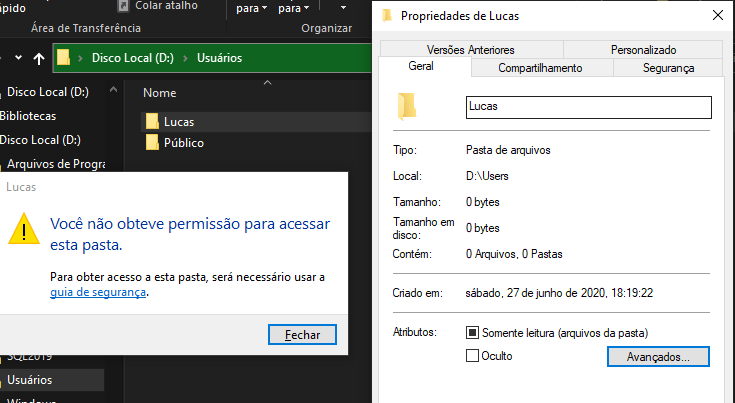Click the 0 Arquivos, 0 Pastas text

pos(514,254)
